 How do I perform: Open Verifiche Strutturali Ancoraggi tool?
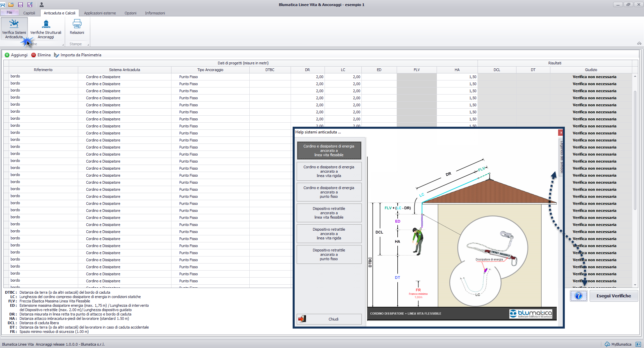coord(46,29)
